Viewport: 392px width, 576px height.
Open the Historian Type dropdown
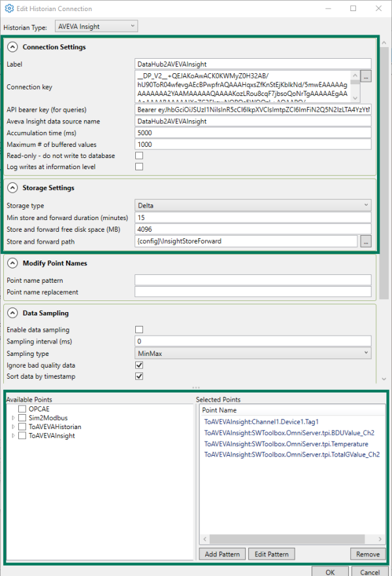(97, 26)
